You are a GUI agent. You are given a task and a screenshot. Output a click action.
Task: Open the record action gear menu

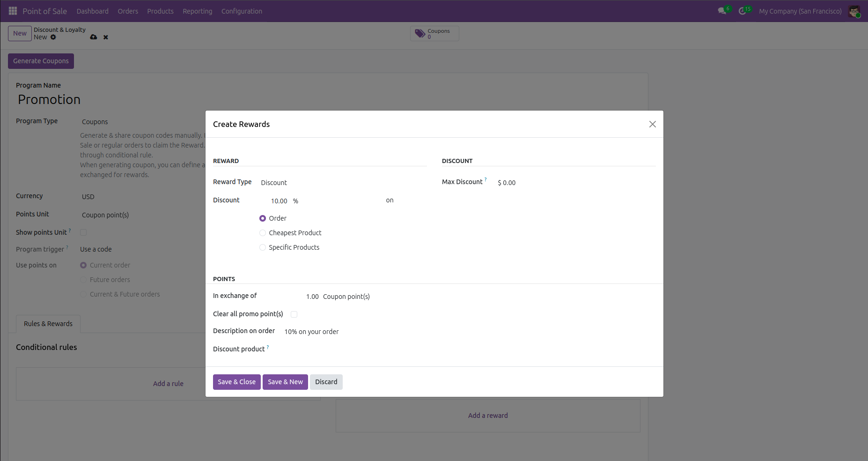(52, 37)
